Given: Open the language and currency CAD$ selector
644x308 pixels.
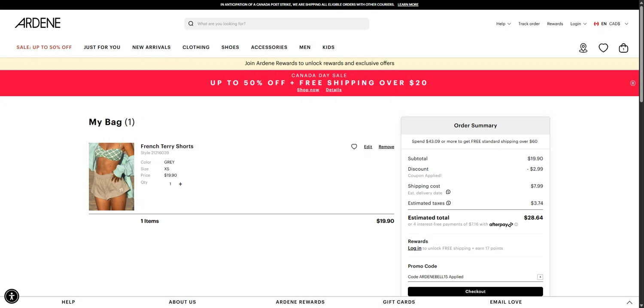Looking at the screenshot, I should 611,24.
